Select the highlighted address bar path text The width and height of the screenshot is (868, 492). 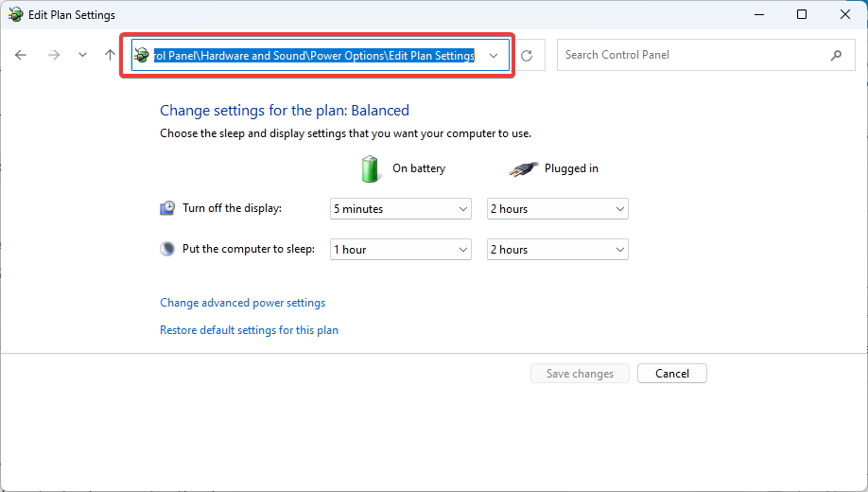tap(315, 56)
